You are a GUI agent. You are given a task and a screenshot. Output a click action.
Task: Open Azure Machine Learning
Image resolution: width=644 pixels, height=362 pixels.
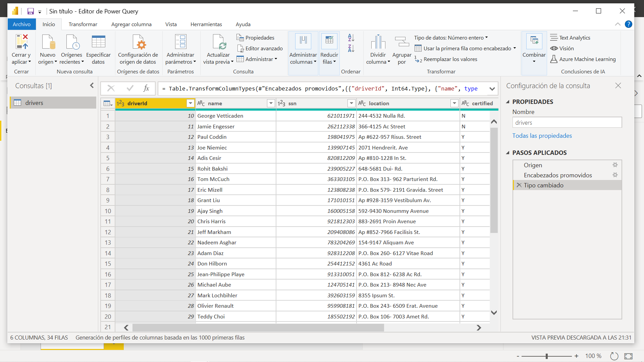583,59
